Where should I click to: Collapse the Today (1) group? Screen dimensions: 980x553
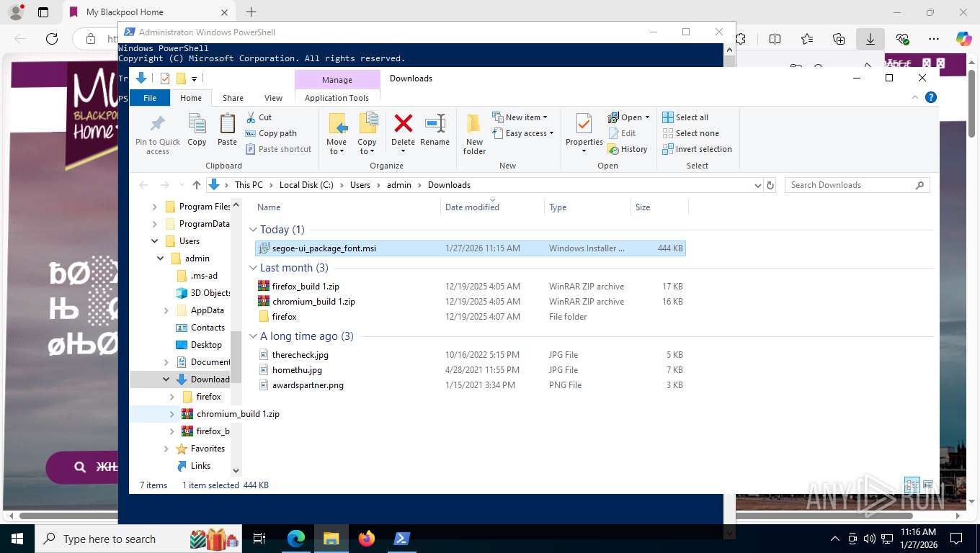point(253,230)
